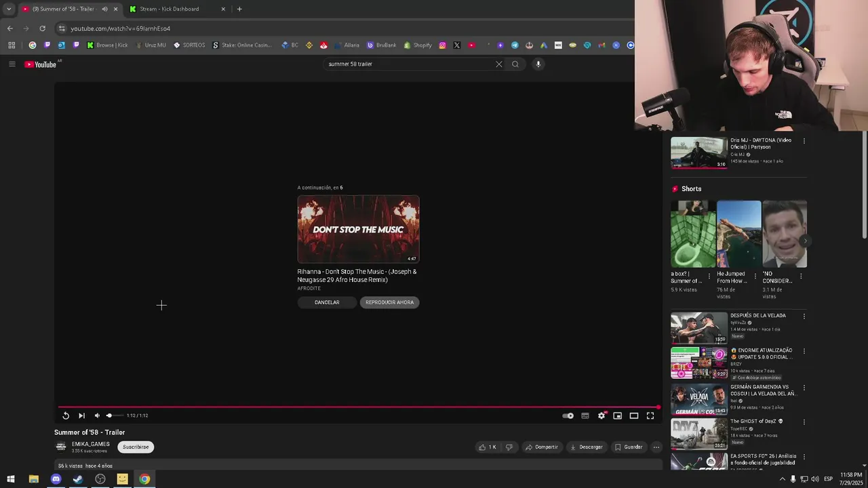Reload the page

click(x=42, y=28)
